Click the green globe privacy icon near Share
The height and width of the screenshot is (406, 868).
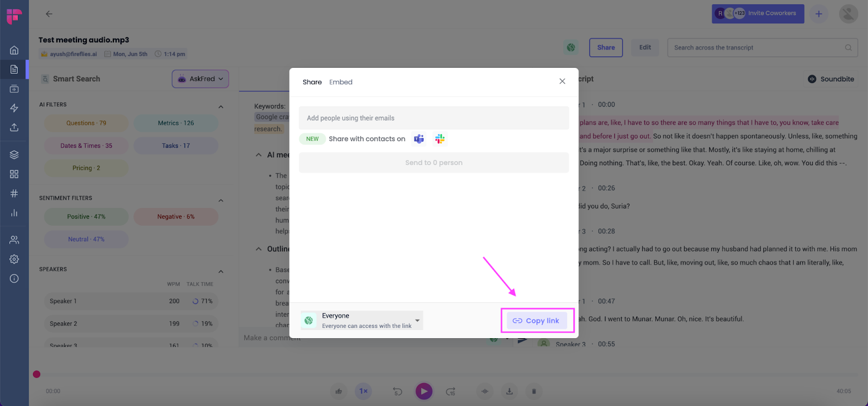pyautogui.click(x=571, y=48)
